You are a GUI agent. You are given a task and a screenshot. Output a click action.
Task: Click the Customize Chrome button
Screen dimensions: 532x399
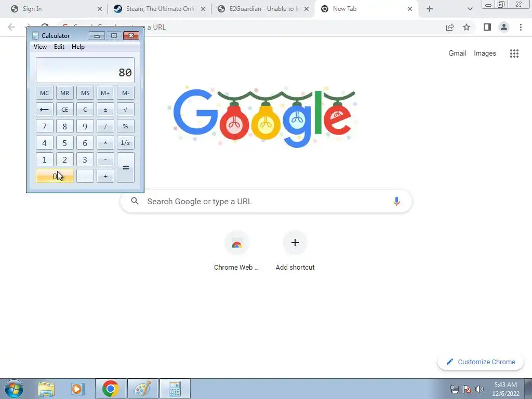[x=481, y=362]
